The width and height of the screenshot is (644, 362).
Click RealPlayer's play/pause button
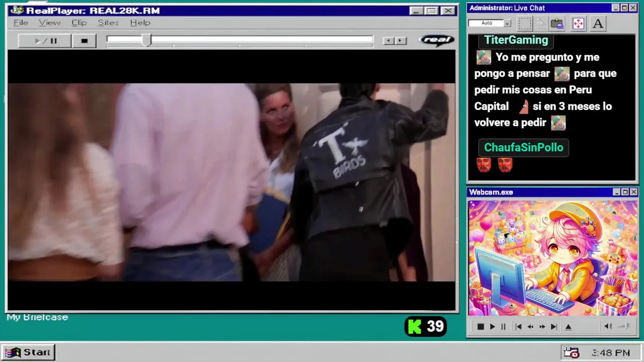pos(44,41)
